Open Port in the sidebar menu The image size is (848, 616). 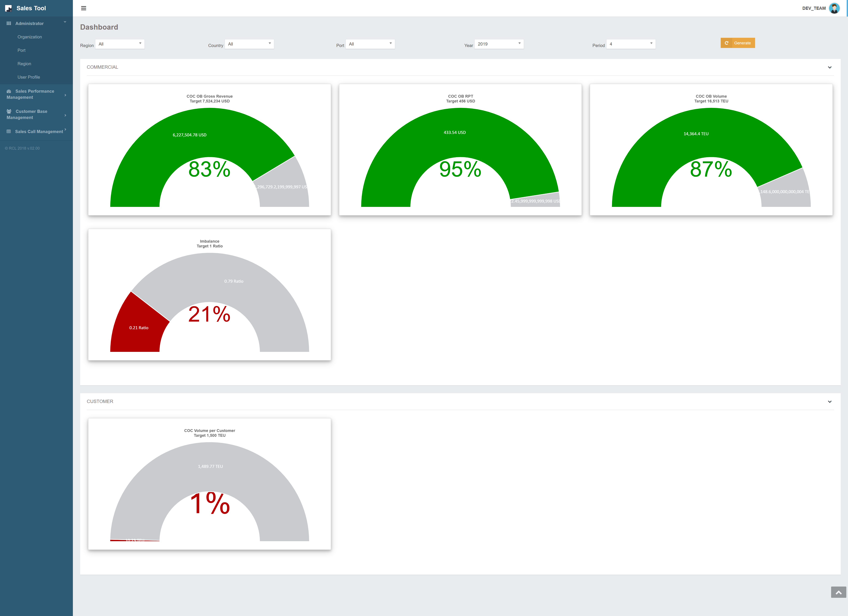[x=21, y=50]
